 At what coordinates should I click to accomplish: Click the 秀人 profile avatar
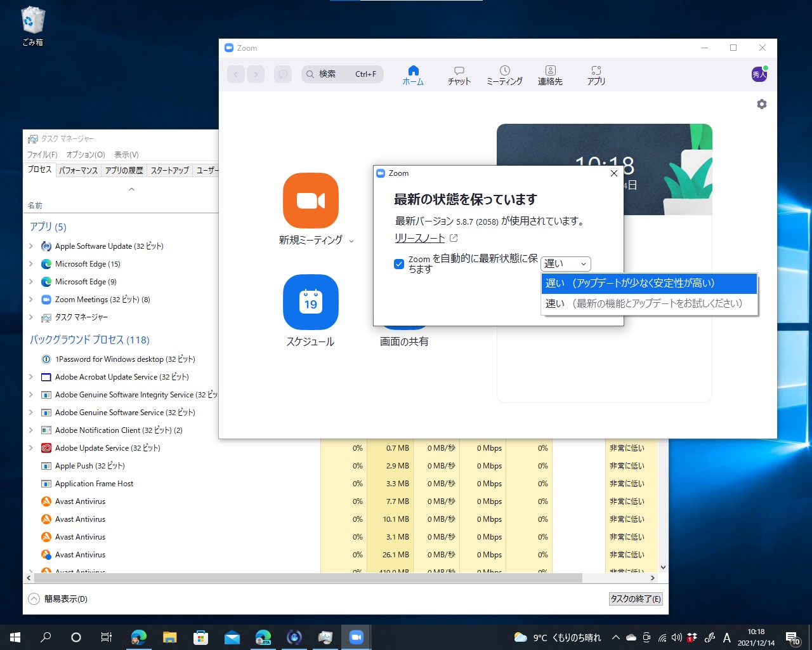tap(759, 74)
